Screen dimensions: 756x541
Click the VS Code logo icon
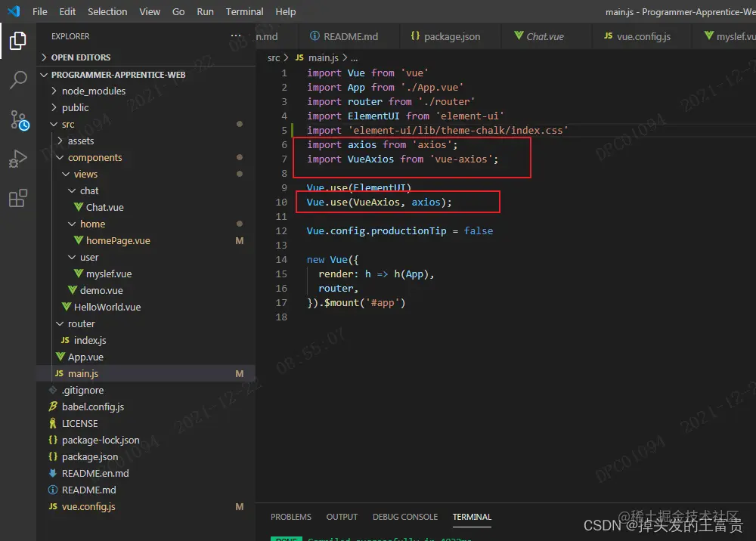(x=14, y=11)
